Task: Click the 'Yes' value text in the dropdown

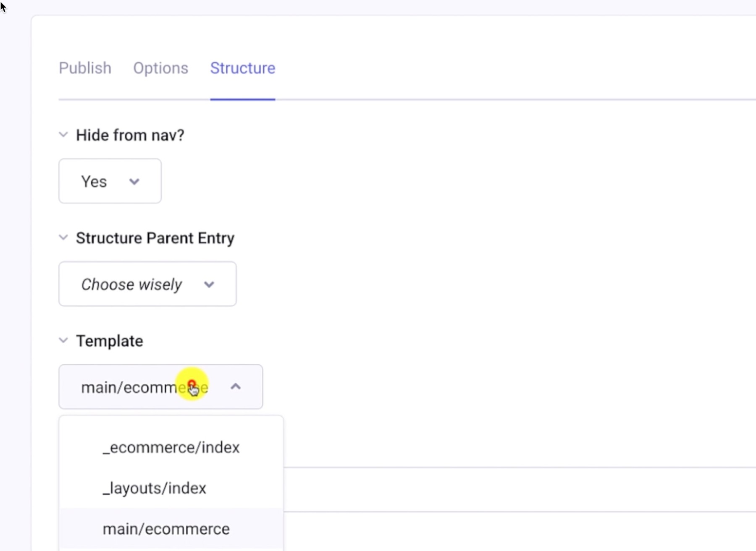Action: click(94, 182)
